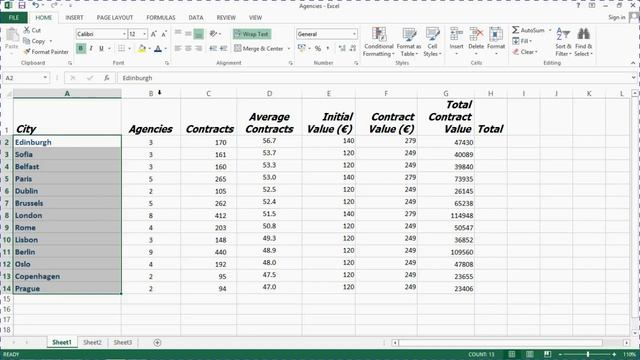Click the Sign in link
640x360 pixels.
(617, 17)
